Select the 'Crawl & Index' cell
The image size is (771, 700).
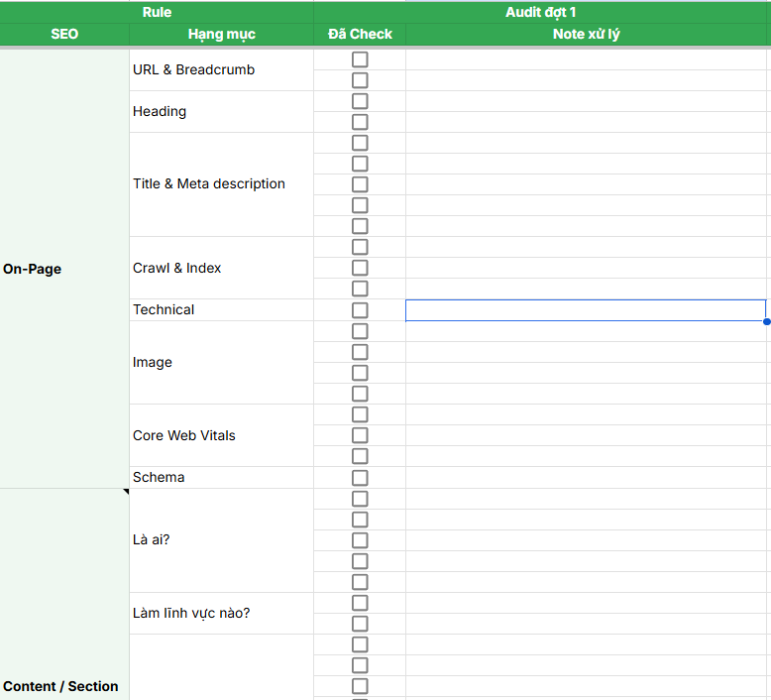[x=221, y=268]
